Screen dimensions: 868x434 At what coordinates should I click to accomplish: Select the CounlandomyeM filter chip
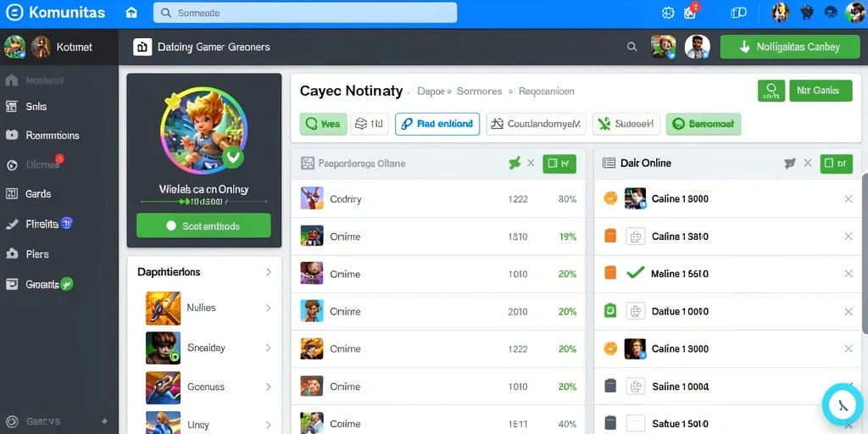pyautogui.click(x=537, y=124)
